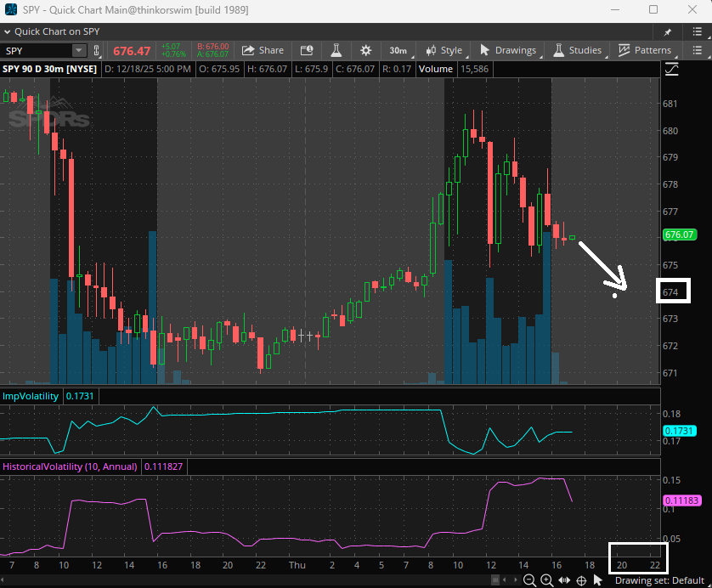Open the 30m timeframe selector
The width and height of the screenshot is (712, 588).
coord(398,50)
